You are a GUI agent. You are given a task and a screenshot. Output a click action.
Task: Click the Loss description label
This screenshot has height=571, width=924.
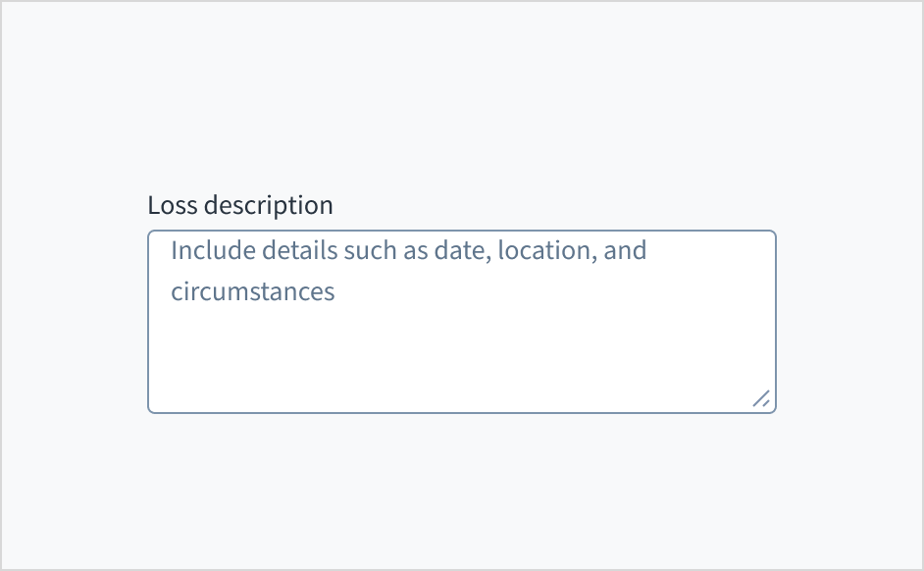(x=240, y=206)
